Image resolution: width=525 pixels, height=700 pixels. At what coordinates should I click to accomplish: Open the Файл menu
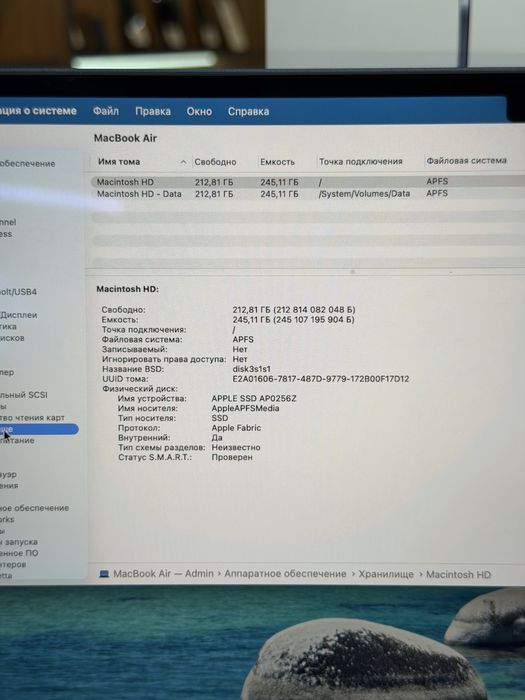tap(106, 111)
